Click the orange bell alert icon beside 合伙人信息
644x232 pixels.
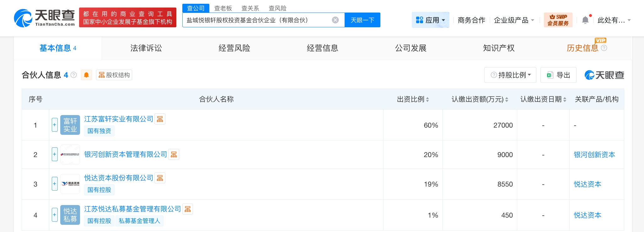point(86,75)
